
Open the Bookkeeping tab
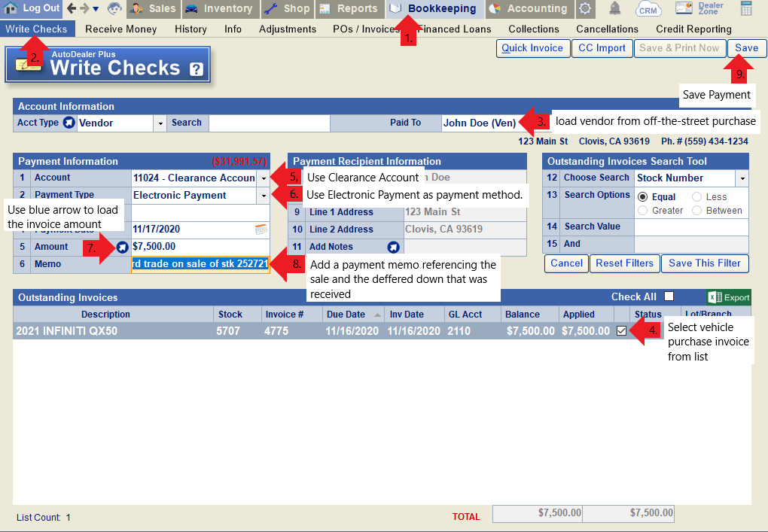435,9
